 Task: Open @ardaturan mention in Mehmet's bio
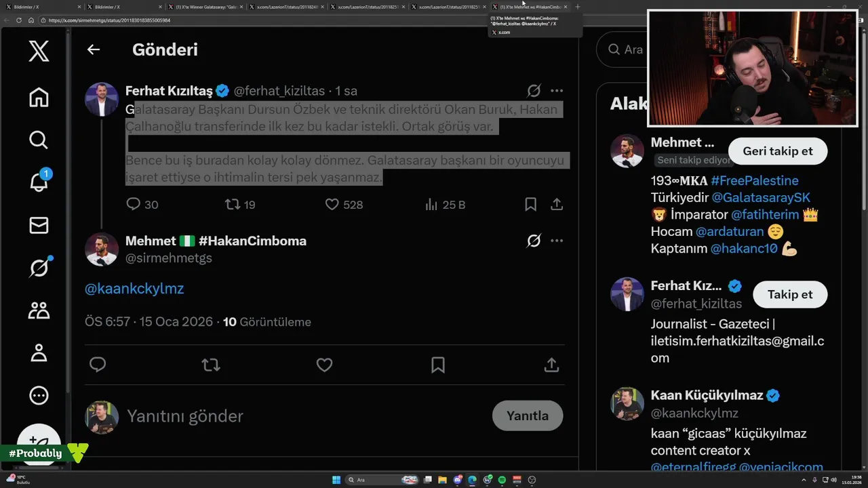tap(730, 231)
